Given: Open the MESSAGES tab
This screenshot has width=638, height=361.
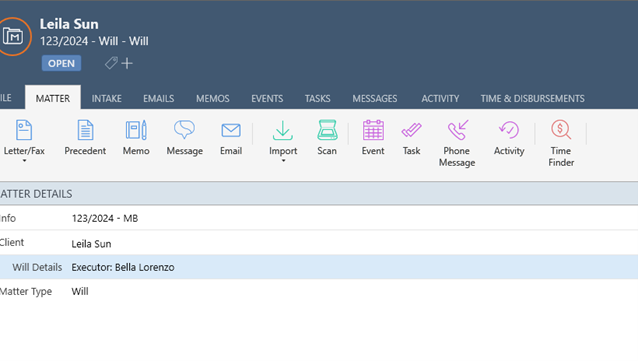Looking at the screenshot, I should [x=375, y=98].
